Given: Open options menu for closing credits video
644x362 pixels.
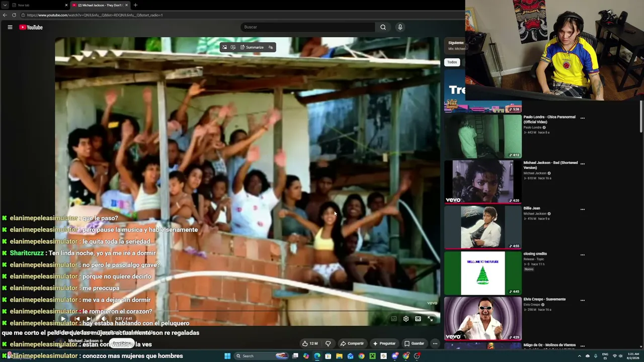Looking at the screenshot, I should pyautogui.click(x=583, y=255).
